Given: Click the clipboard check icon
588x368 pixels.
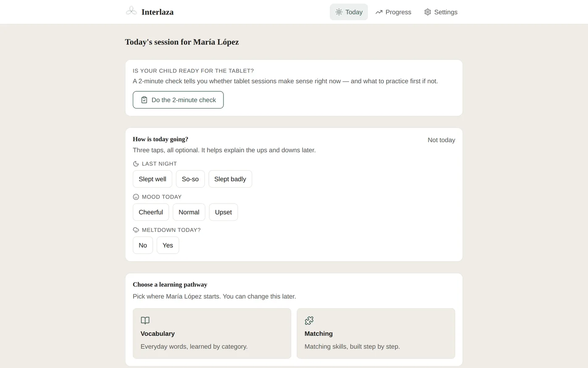Looking at the screenshot, I should 144,100.
